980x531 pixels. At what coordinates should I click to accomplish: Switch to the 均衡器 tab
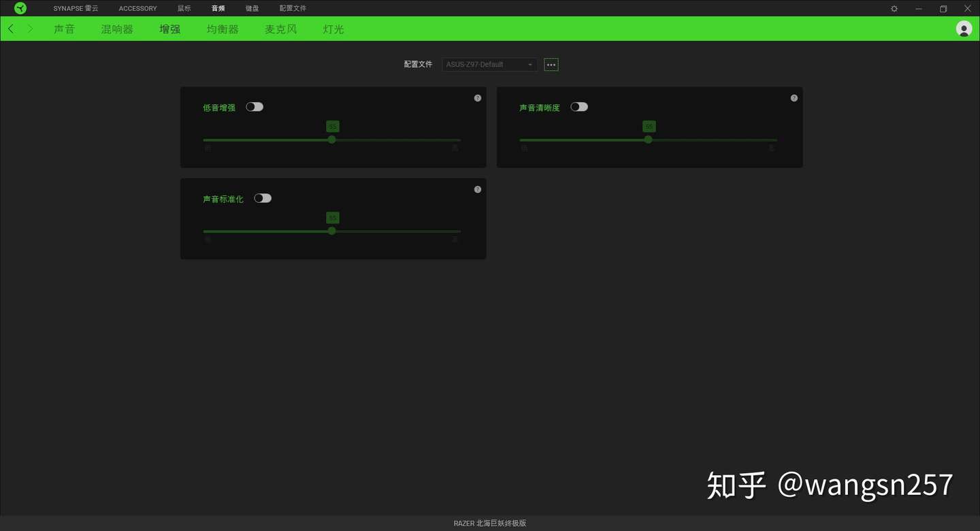223,29
